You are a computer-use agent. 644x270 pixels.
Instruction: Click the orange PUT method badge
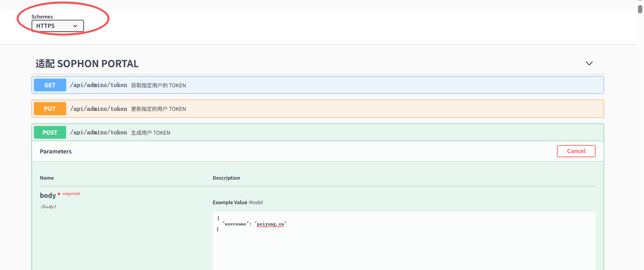coord(50,109)
